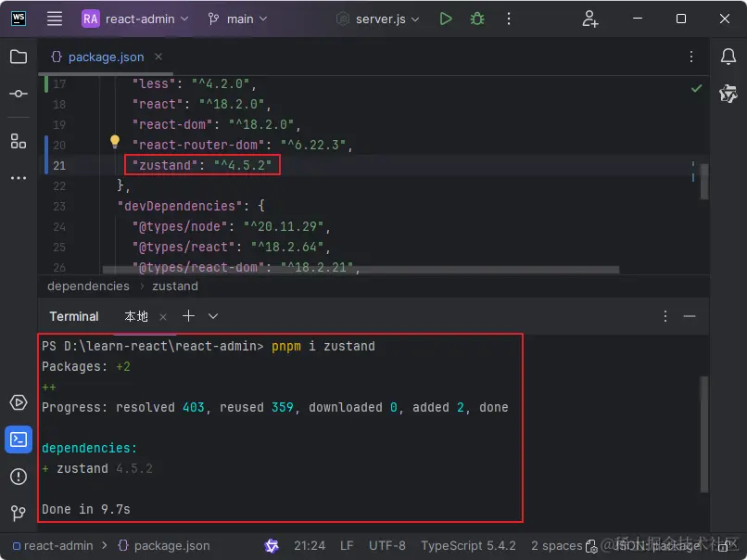
Task: Open the main hamburger menu
Action: click(55, 19)
